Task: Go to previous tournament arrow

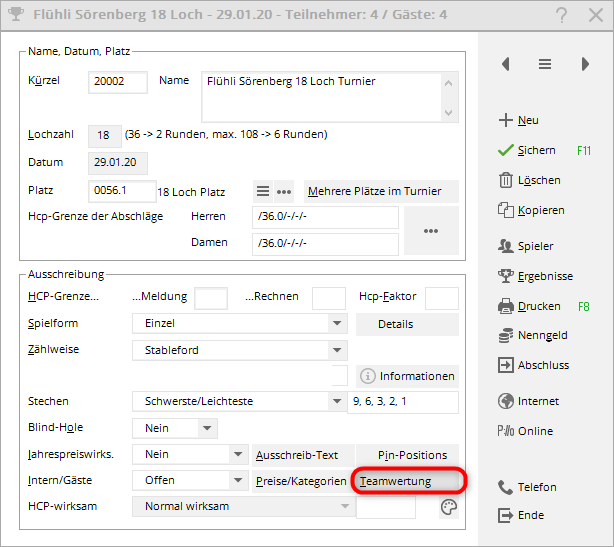Action: pos(506,64)
